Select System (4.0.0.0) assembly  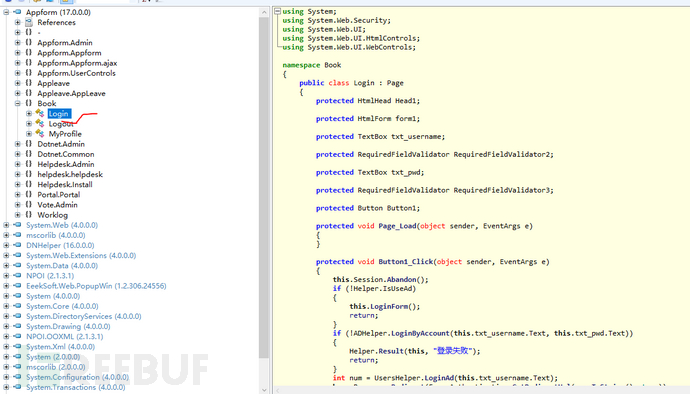[x=53, y=296]
